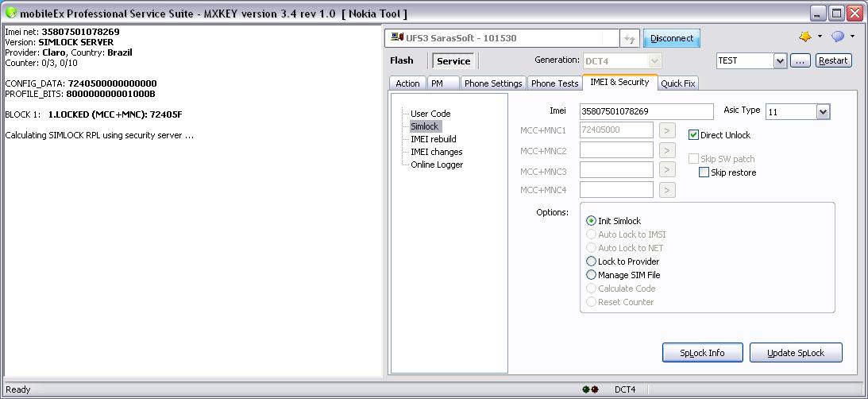This screenshot has width=868, height=399.
Task: Toggle the Direct Unlock checkbox
Action: pyautogui.click(x=693, y=134)
